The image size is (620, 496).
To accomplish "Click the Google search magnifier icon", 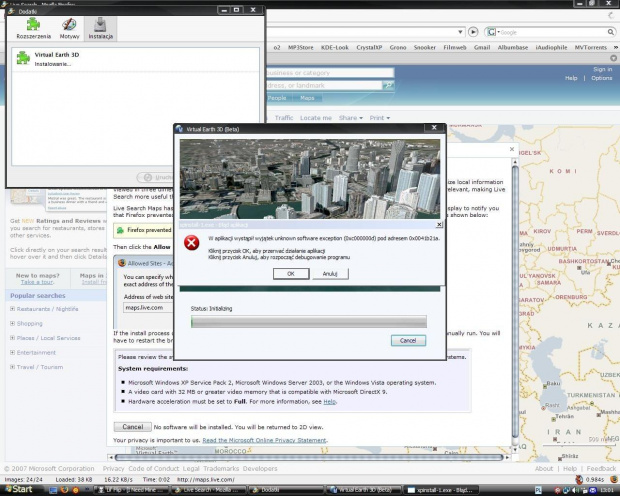I will coord(611,32).
